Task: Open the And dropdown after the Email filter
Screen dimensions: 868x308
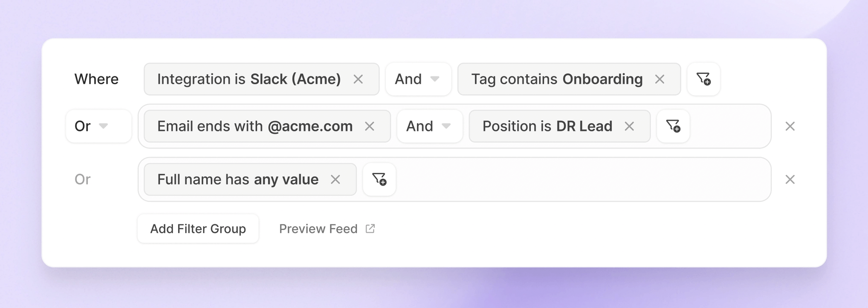Action: [429, 126]
